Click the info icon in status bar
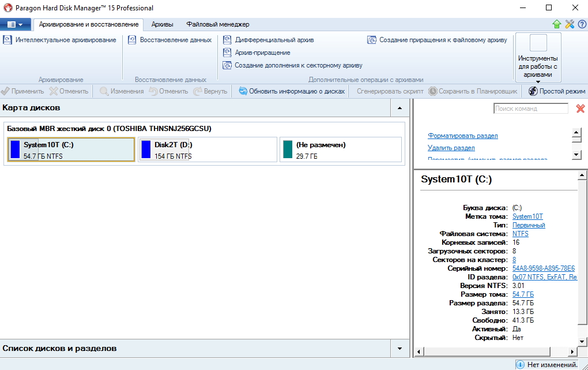Image resolution: width=588 pixels, height=370 pixels. (x=520, y=364)
